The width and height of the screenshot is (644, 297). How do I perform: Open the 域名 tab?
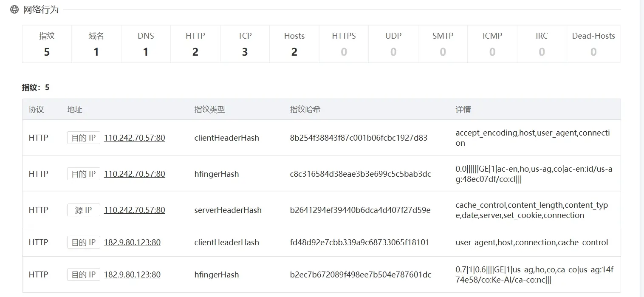[x=96, y=44]
